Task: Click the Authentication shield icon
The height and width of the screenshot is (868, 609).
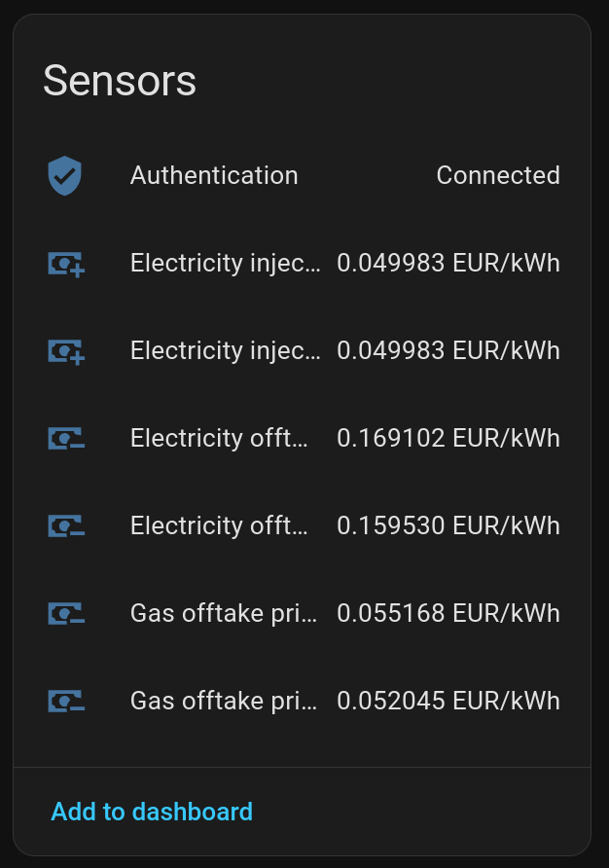Action: [65, 176]
